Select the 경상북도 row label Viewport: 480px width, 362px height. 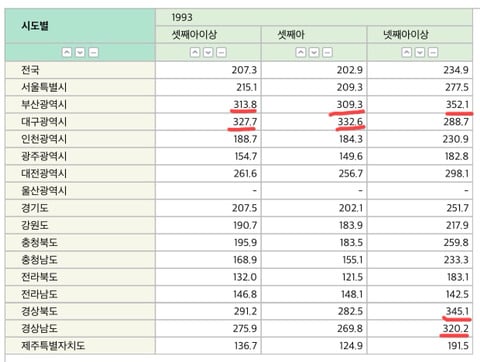(39, 311)
